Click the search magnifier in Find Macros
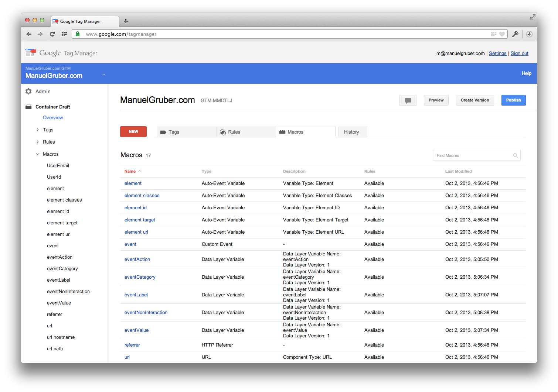The height and width of the screenshot is (392, 558). tap(516, 155)
